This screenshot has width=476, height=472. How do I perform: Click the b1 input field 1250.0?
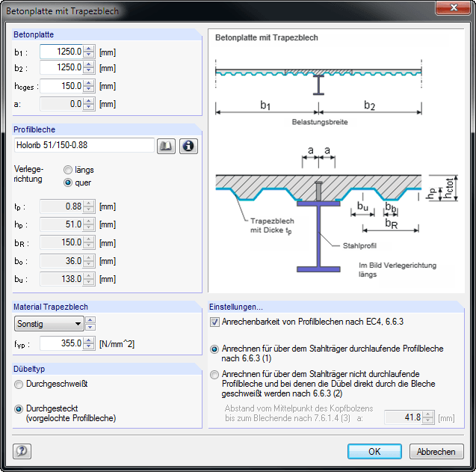click(61, 52)
